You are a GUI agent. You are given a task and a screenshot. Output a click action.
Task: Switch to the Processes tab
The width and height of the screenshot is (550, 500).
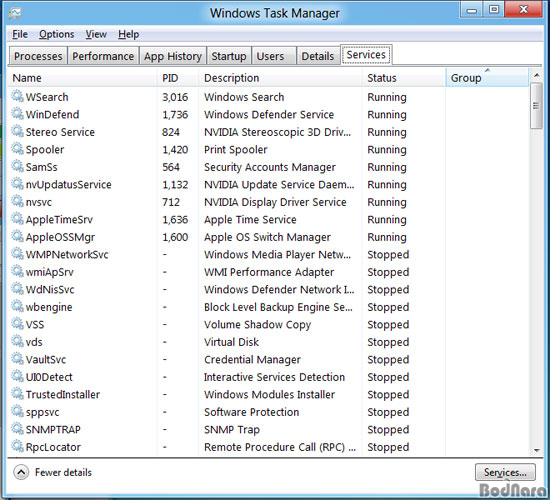point(38,56)
